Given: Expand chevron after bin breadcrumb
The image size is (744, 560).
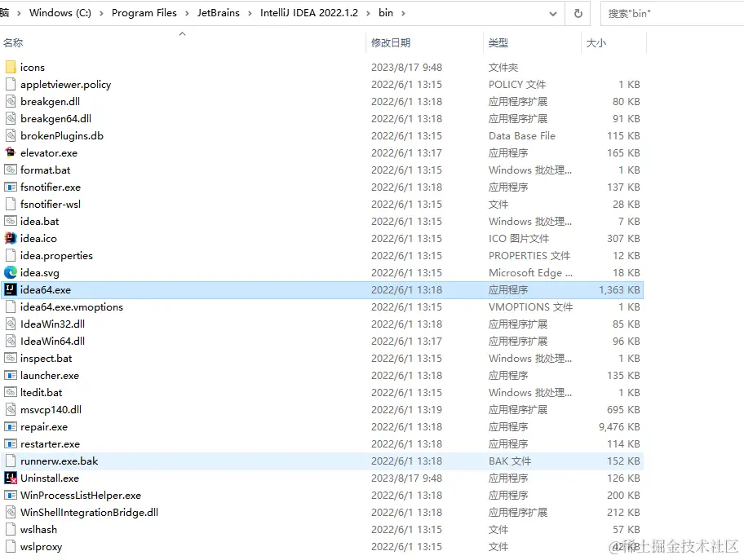Looking at the screenshot, I should click(403, 13).
